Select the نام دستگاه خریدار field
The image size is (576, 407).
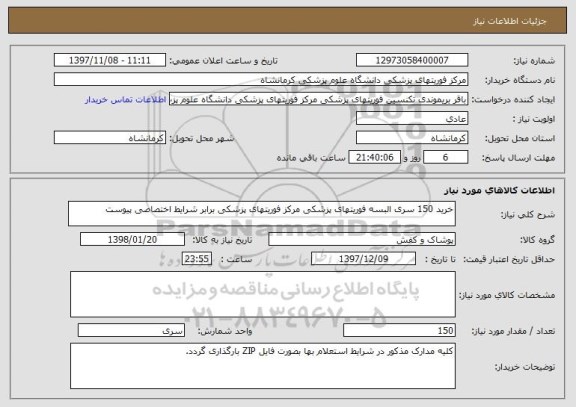[x=261, y=79]
